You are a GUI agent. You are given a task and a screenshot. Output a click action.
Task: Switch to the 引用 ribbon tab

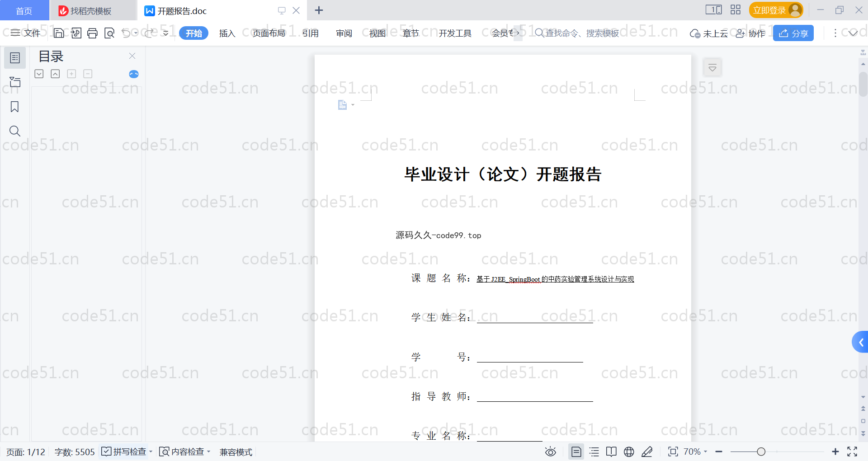tap(311, 33)
